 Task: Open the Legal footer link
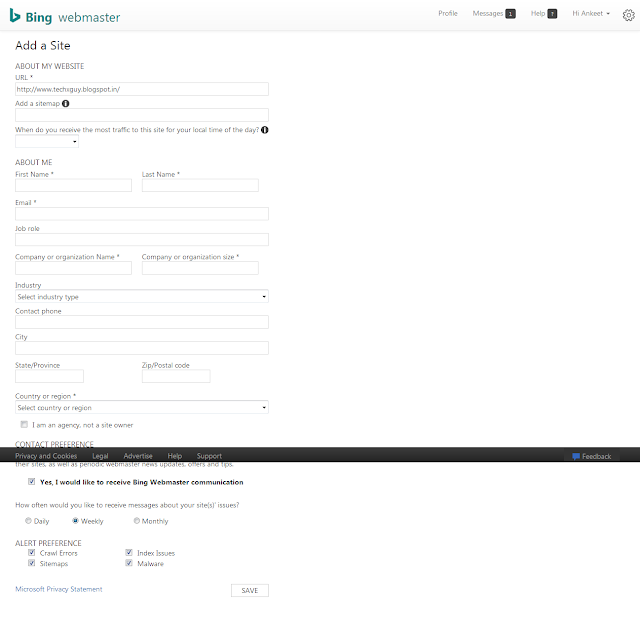100,456
